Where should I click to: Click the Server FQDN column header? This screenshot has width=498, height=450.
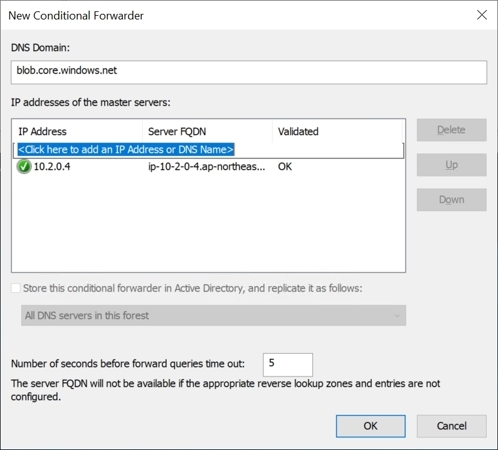point(207,132)
